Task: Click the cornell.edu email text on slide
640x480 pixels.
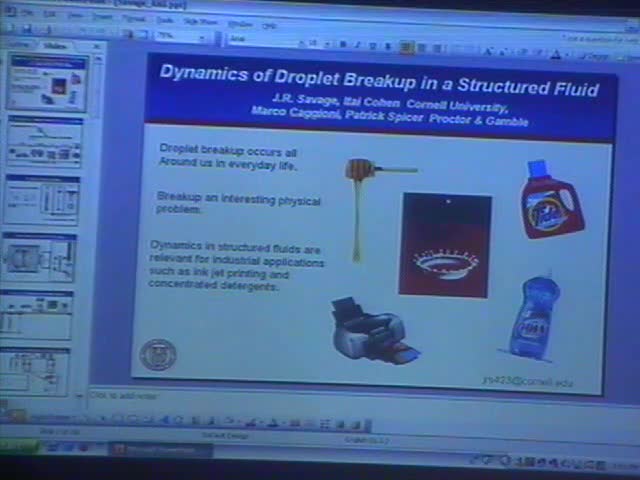Action: pyautogui.click(x=528, y=382)
